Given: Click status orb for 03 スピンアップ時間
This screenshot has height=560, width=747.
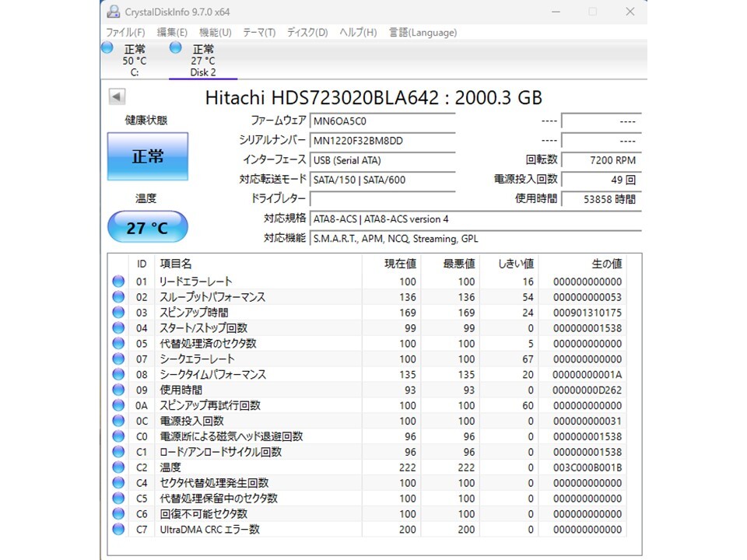Looking at the screenshot, I should (x=118, y=313).
